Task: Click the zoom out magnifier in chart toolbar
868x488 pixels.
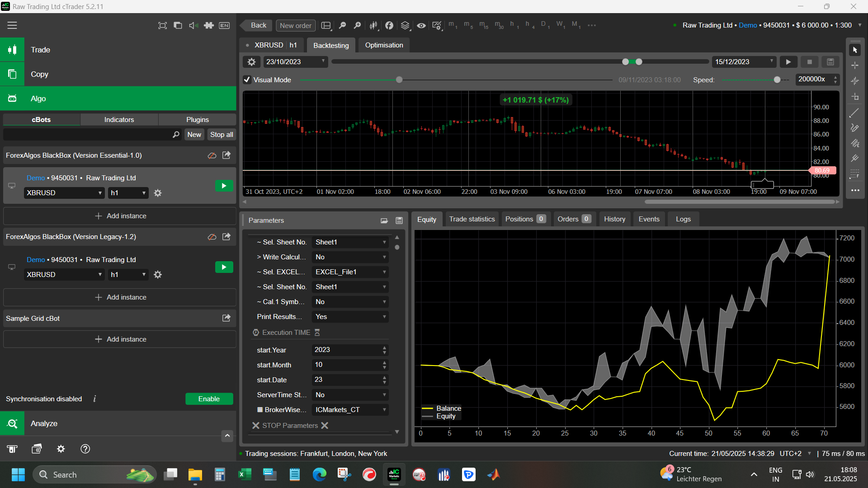Action: (x=342, y=26)
